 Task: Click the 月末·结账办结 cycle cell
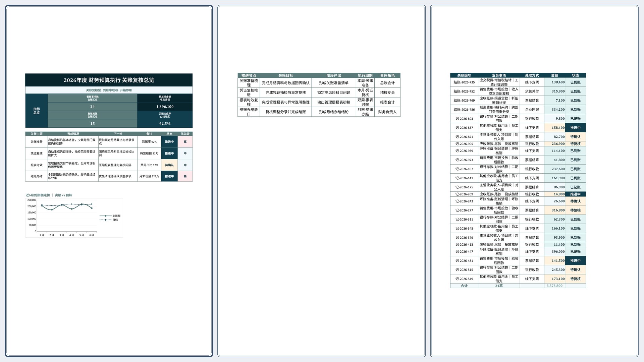(365, 112)
